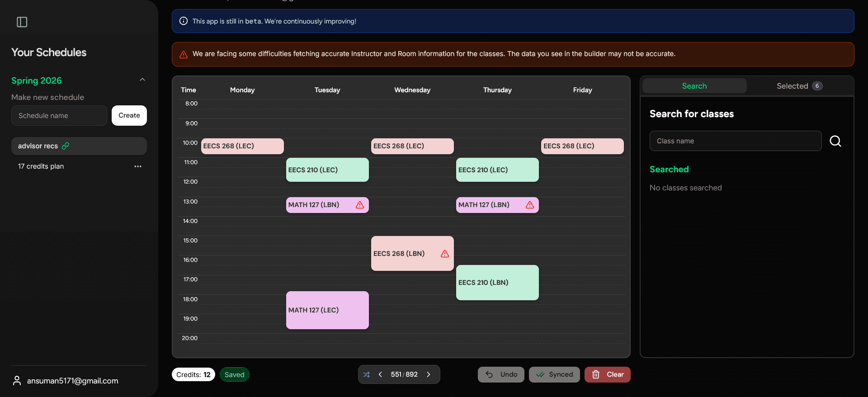The height and width of the screenshot is (397, 868).
Task: Switch to the Selected tab
Action: pyautogui.click(x=799, y=86)
